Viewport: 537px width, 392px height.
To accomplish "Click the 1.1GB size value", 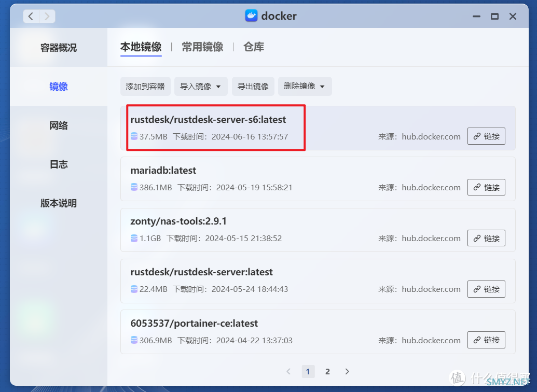I will (x=150, y=239).
